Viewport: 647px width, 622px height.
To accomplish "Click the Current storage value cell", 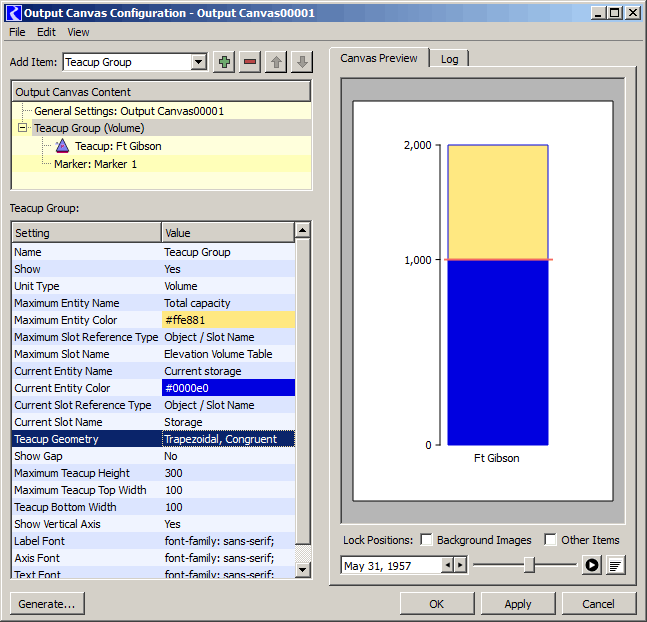I will click(228, 371).
